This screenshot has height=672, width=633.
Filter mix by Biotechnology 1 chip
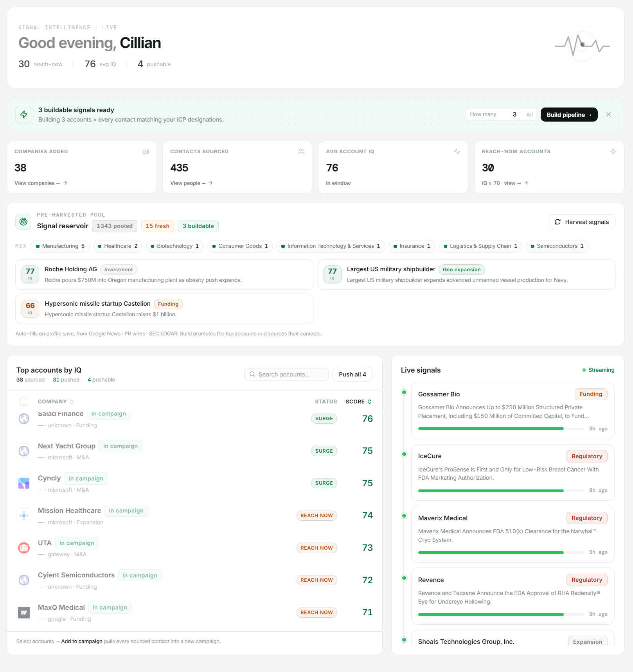pyautogui.click(x=175, y=246)
